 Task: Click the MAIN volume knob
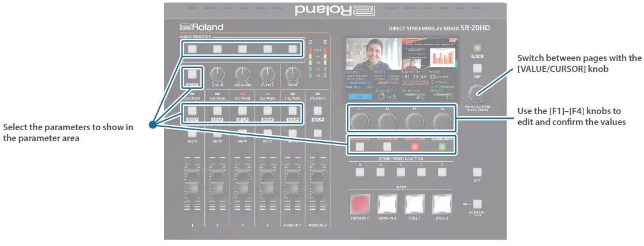pos(293,74)
